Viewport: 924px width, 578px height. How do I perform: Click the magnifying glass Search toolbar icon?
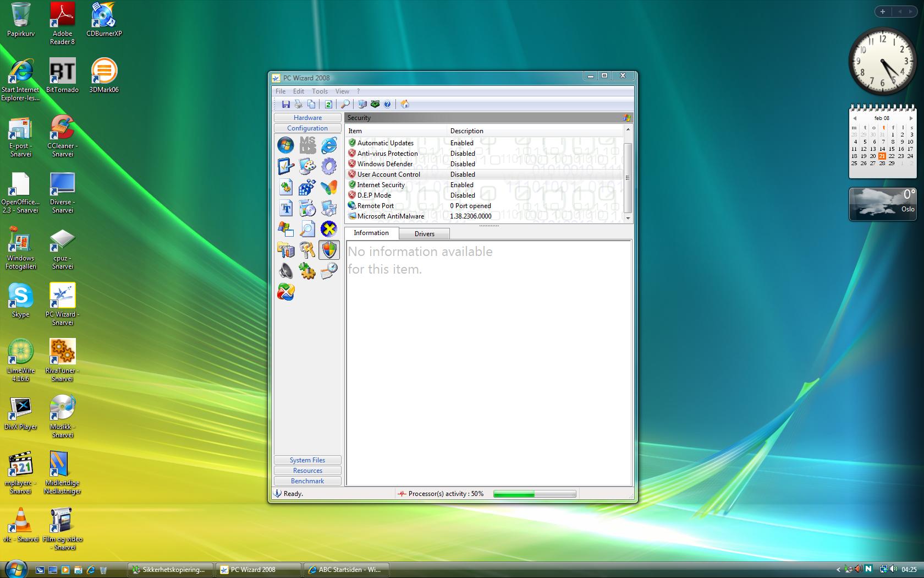(x=345, y=104)
